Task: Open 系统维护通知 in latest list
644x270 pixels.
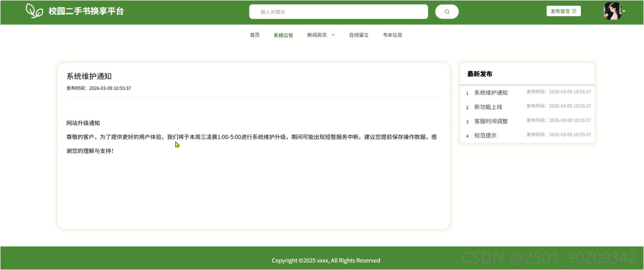Action: tap(491, 93)
